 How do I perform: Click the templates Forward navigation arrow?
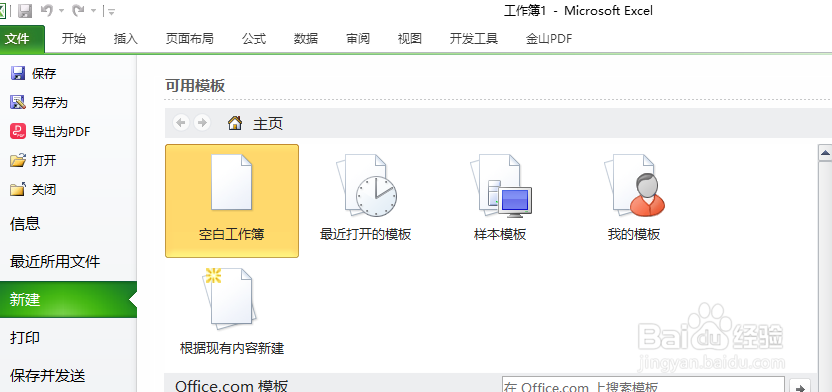[202, 123]
